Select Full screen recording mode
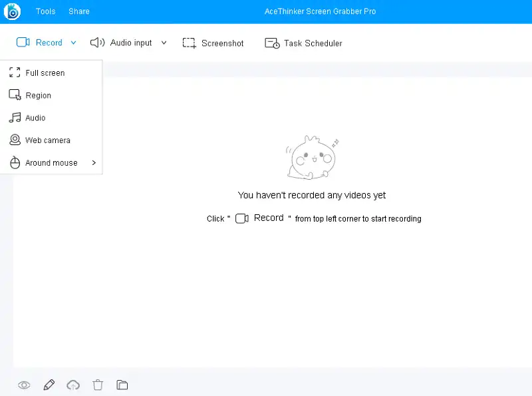The height and width of the screenshot is (396, 532). (x=45, y=73)
